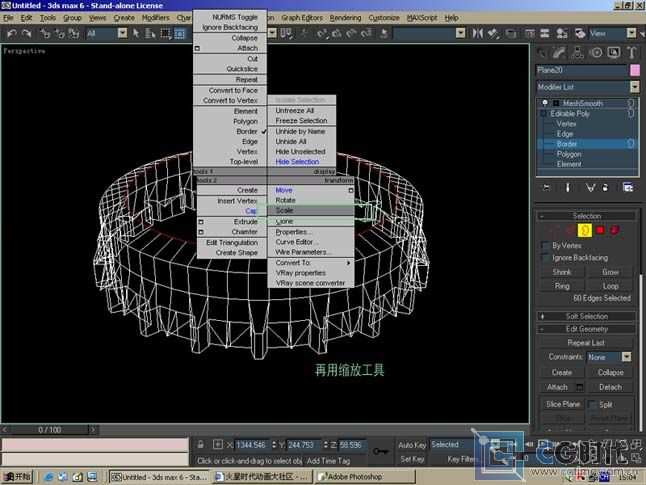The image size is (646, 485).
Task: Select the Element sub-object red cube icon
Action: click(614, 230)
